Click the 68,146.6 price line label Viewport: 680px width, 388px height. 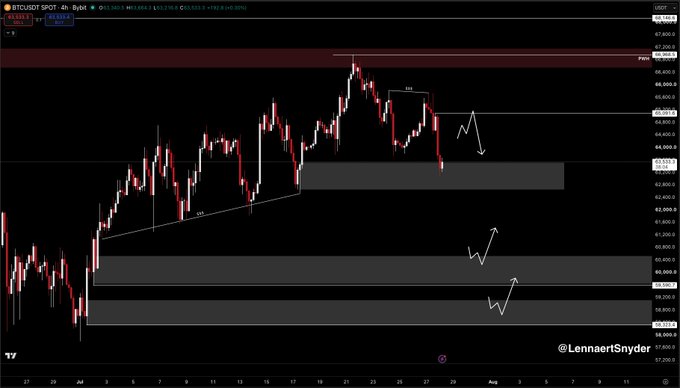665,19
